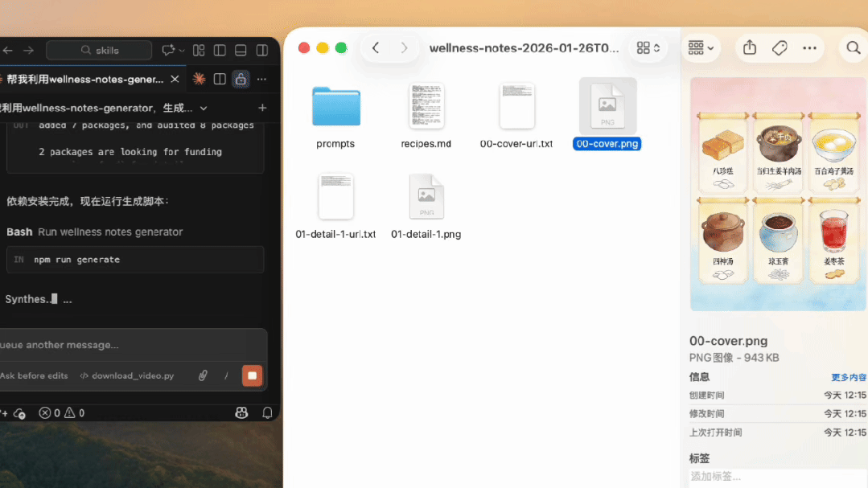Screen dimensions: 868x488
Task: Click the cloud status bar icon
Action: point(19,413)
